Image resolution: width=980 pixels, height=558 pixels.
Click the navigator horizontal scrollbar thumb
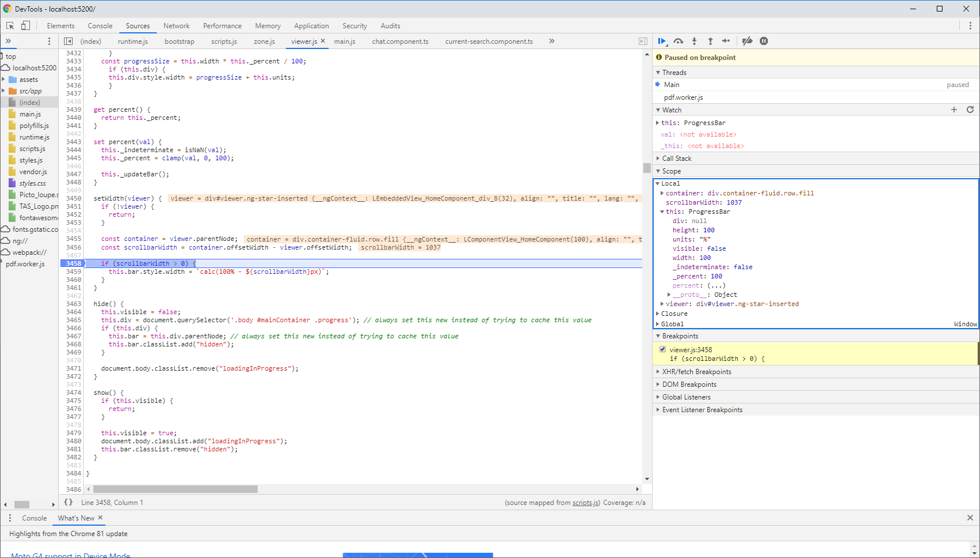22,504
